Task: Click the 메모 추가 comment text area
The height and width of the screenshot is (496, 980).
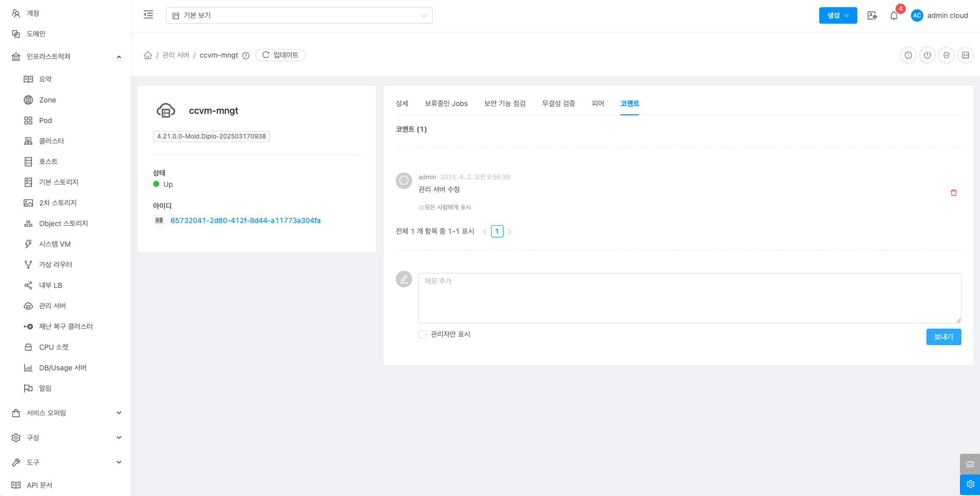Action: click(x=689, y=298)
